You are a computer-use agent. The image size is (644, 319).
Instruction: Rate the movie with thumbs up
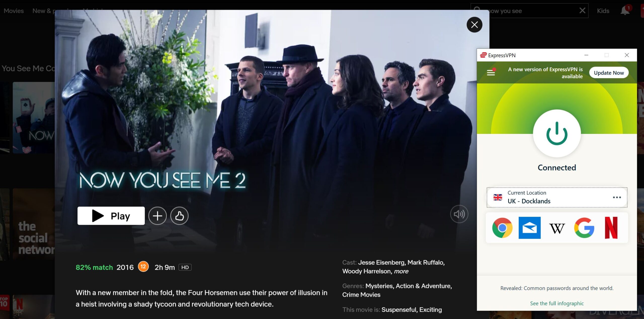pyautogui.click(x=179, y=216)
